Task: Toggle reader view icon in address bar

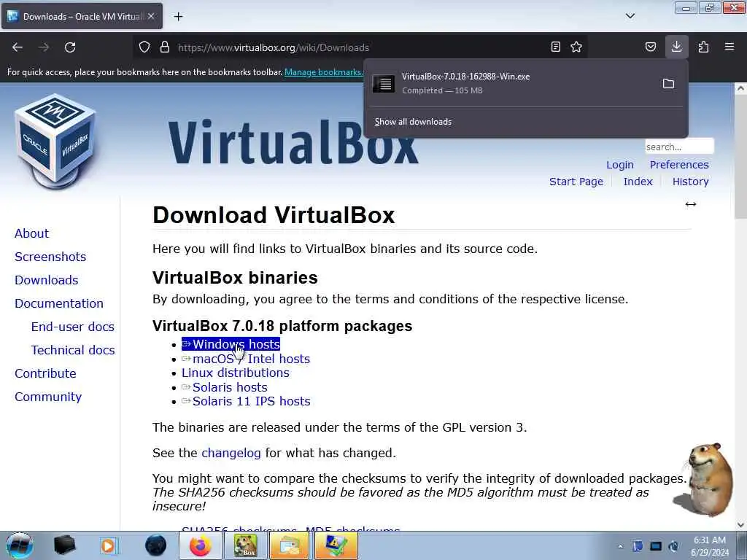Action: [555, 47]
